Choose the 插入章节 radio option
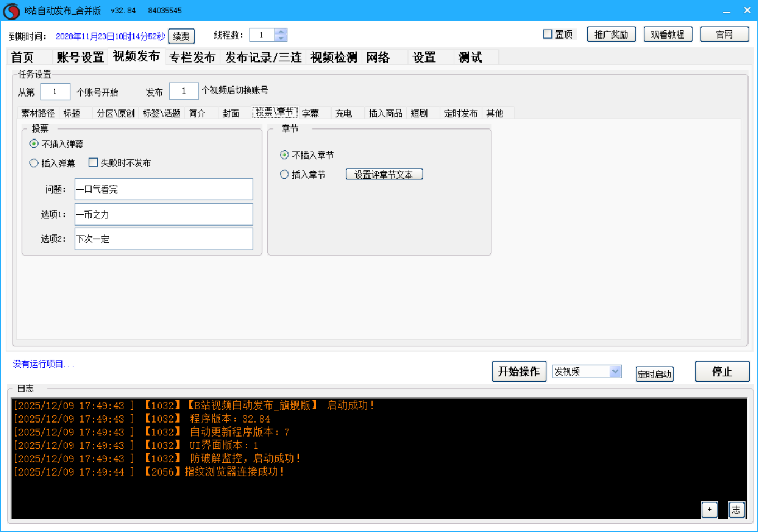This screenshot has width=758, height=532. point(285,174)
